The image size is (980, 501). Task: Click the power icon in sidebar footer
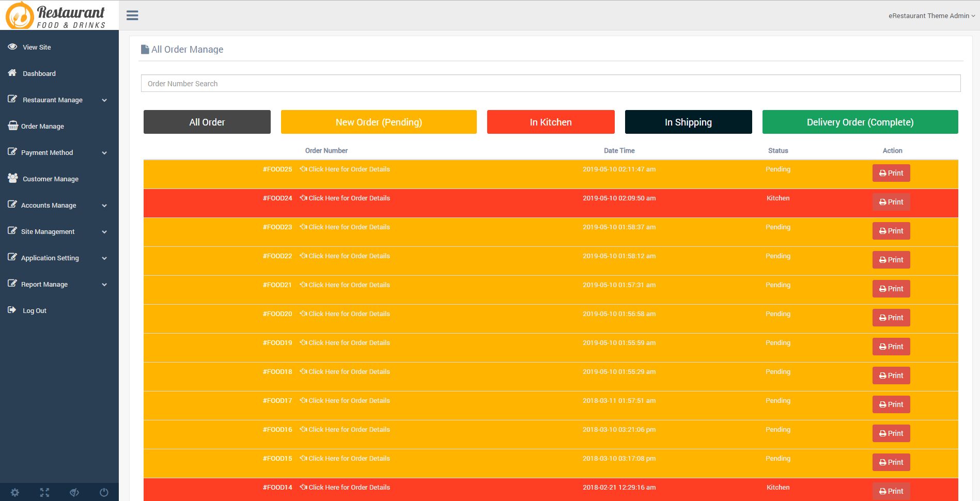pyautogui.click(x=104, y=492)
